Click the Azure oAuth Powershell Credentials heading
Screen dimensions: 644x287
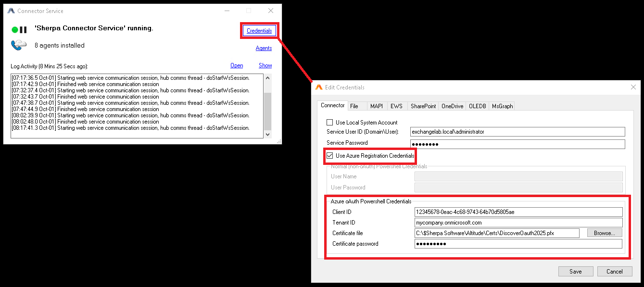pos(371,201)
